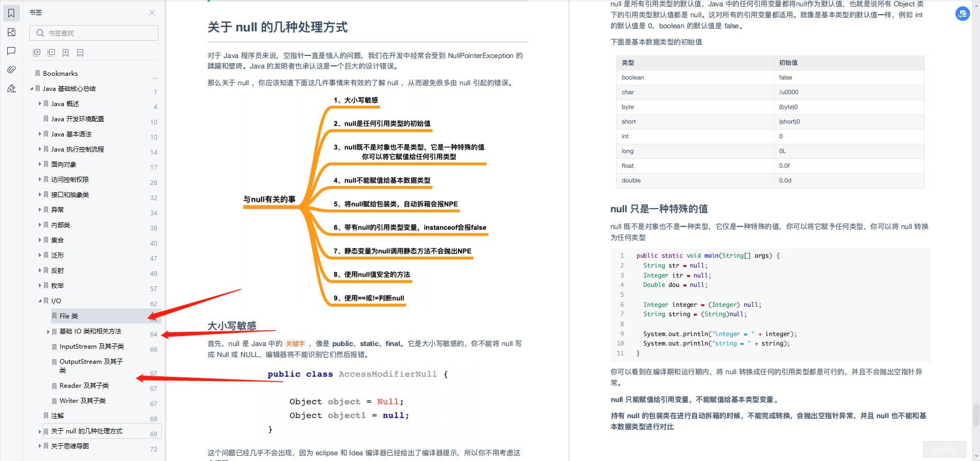Open the thumbnails panel icon in sidebar

click(x=11, y=32)
